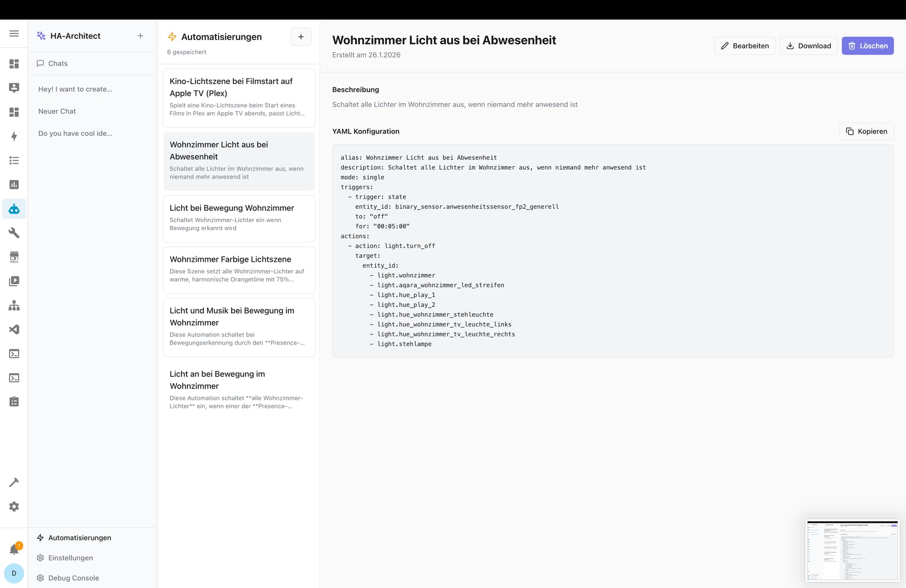Select the 'Licht bei Bewegung Wohnzimmer' automation card
Screen dimensions: 906x588
click(239, 218)
